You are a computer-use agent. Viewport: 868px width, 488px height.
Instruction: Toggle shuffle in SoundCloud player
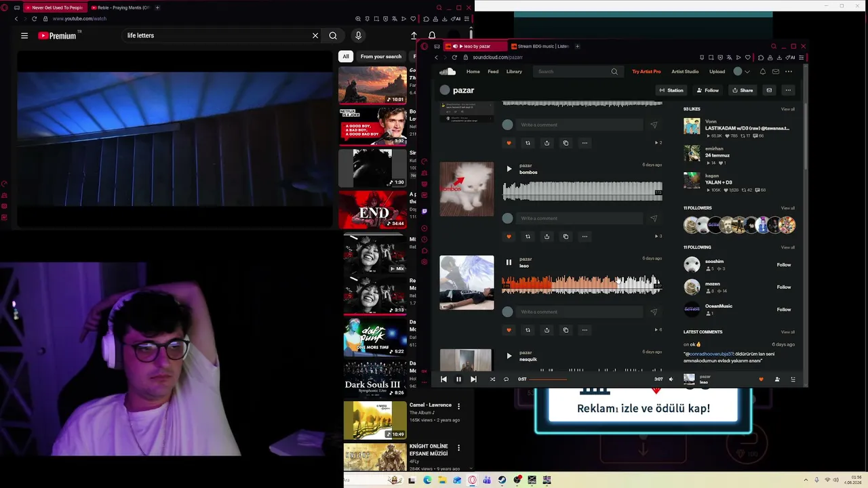coord(492,380)
